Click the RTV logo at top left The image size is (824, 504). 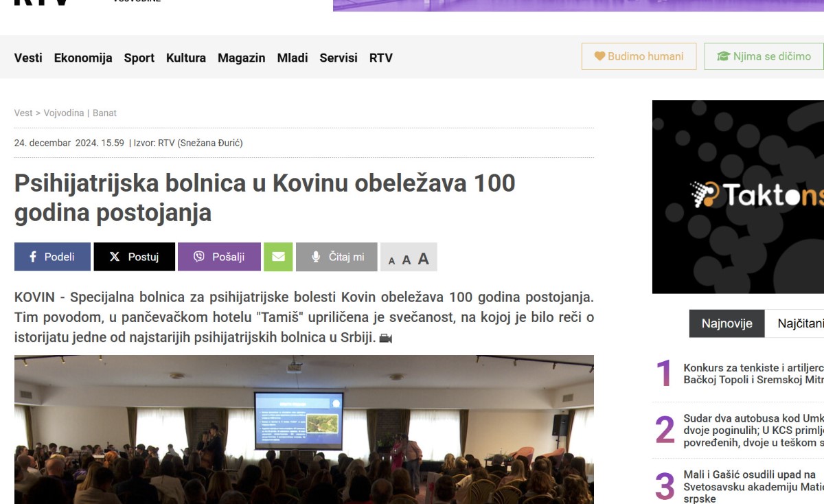[41, 2]
